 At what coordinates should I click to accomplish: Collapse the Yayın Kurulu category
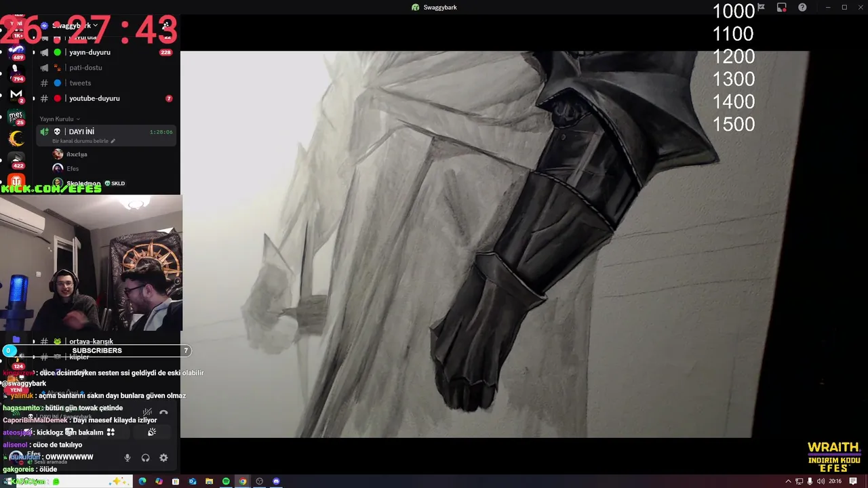click(60, 119)
